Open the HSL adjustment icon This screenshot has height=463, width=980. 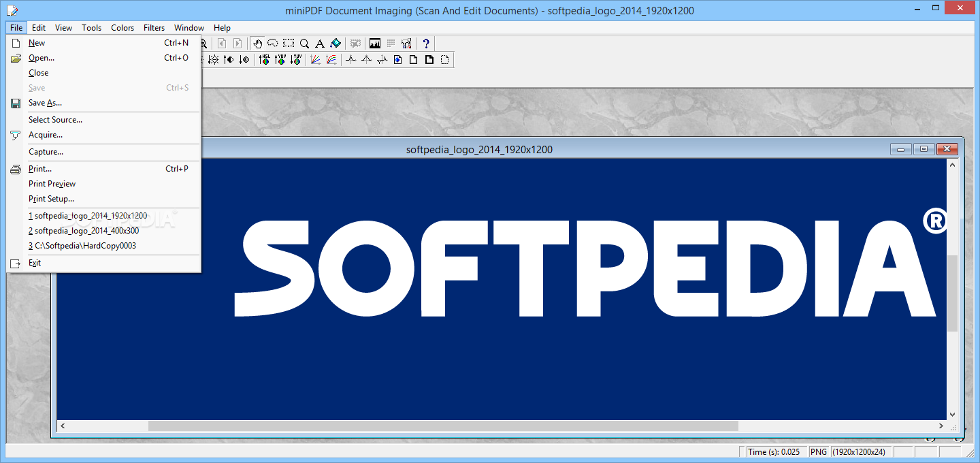(265, 59)
